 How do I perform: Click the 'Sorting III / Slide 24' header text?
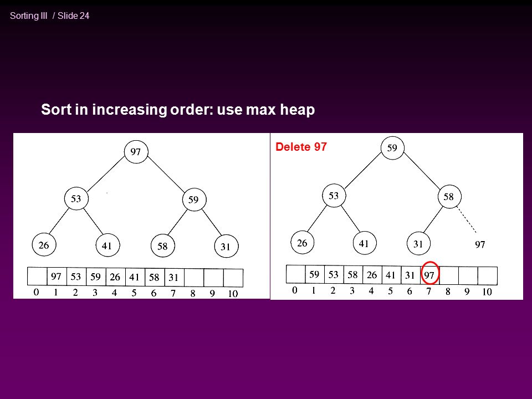coord(49,16)
